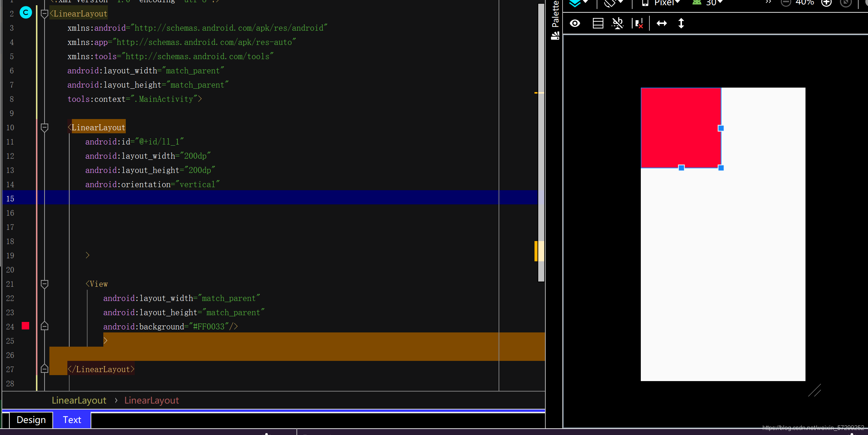Image resolution: width=868 pixels, height=435 pixels.
Task: Click the <View opening tag
Action: pos(97,284)
